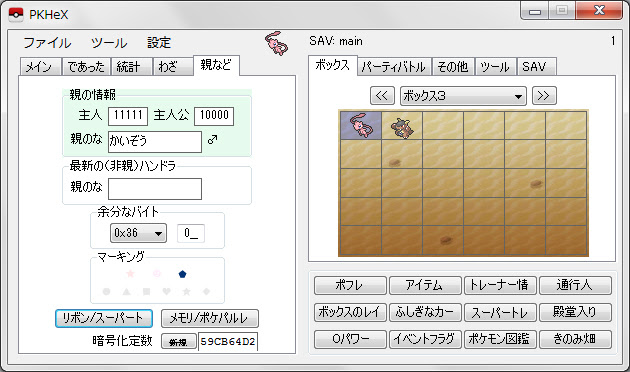Click the 通行人 button

click(x=575, y=285)
